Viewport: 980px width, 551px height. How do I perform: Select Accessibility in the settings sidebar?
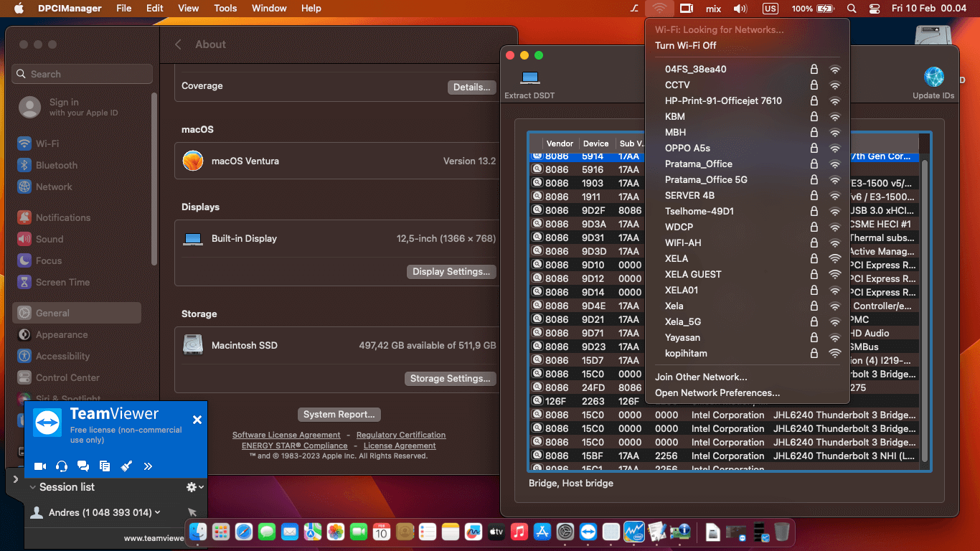(x=77, y=356)
